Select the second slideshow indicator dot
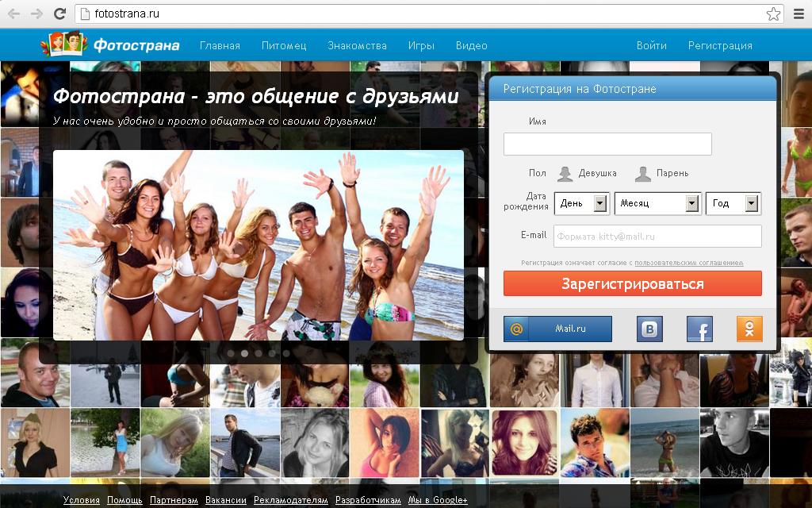Viewport: 812px width, 508px height. click(x=244, y=353)
